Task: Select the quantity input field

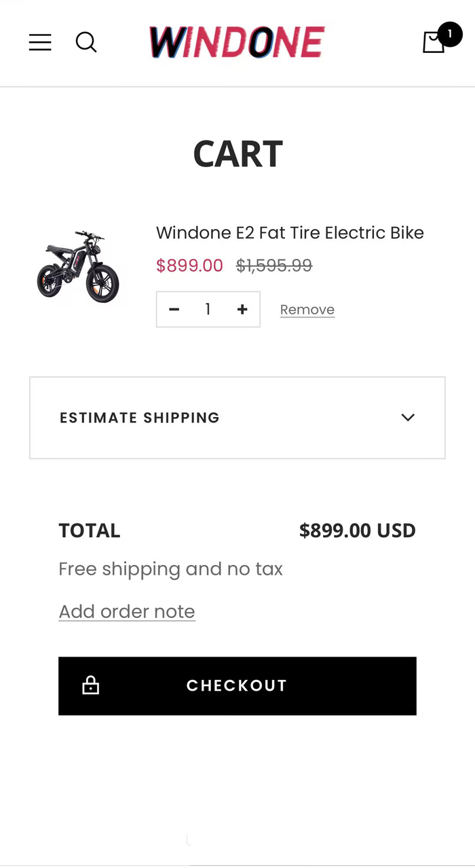Action: click(208, 309)
